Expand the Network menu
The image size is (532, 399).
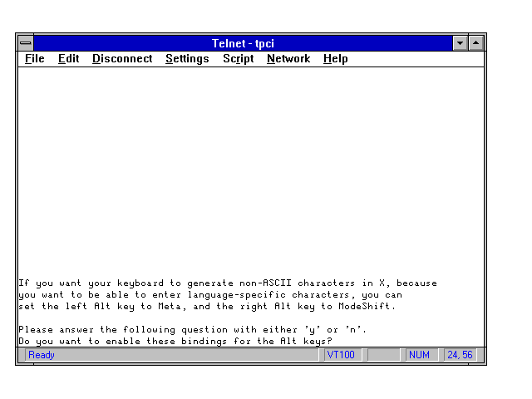pos(288,59)
